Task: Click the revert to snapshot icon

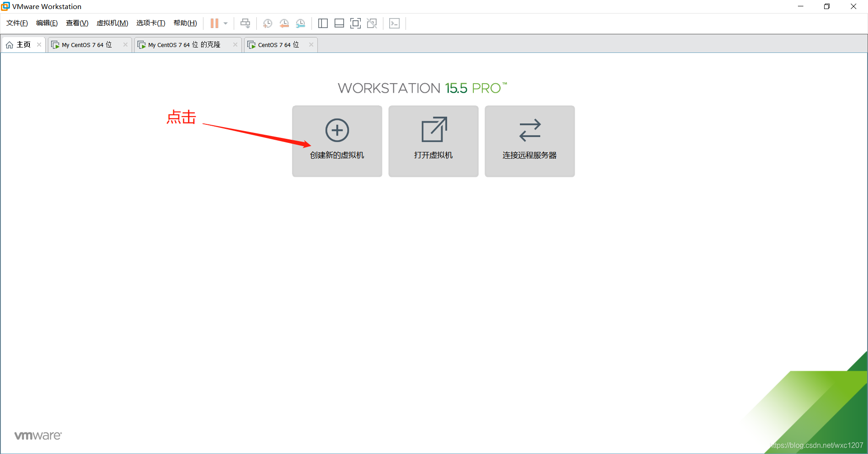Action: click(284, 24)
